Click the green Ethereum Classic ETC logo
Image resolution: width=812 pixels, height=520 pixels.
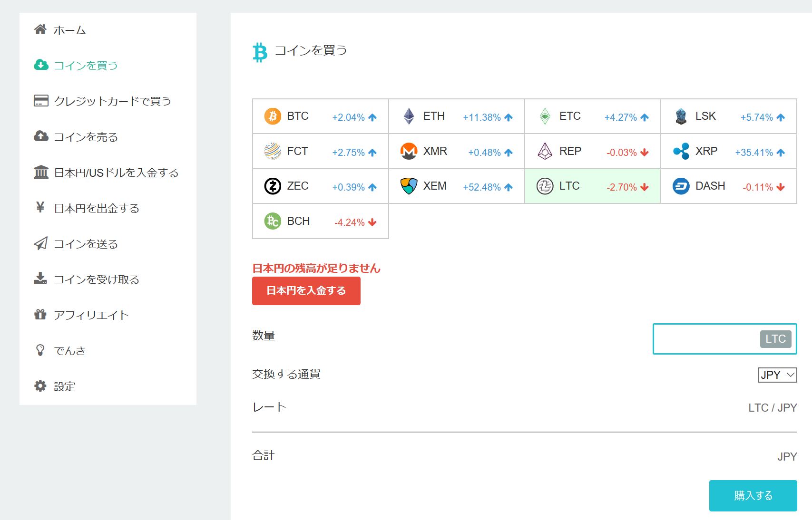pos(545,116)
